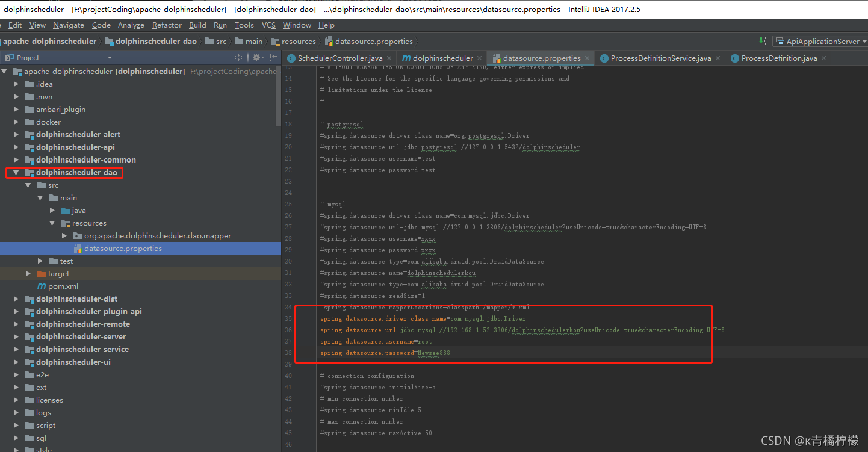Open the Build menu
Screen dimensions: 868x452
coord(197,25)
